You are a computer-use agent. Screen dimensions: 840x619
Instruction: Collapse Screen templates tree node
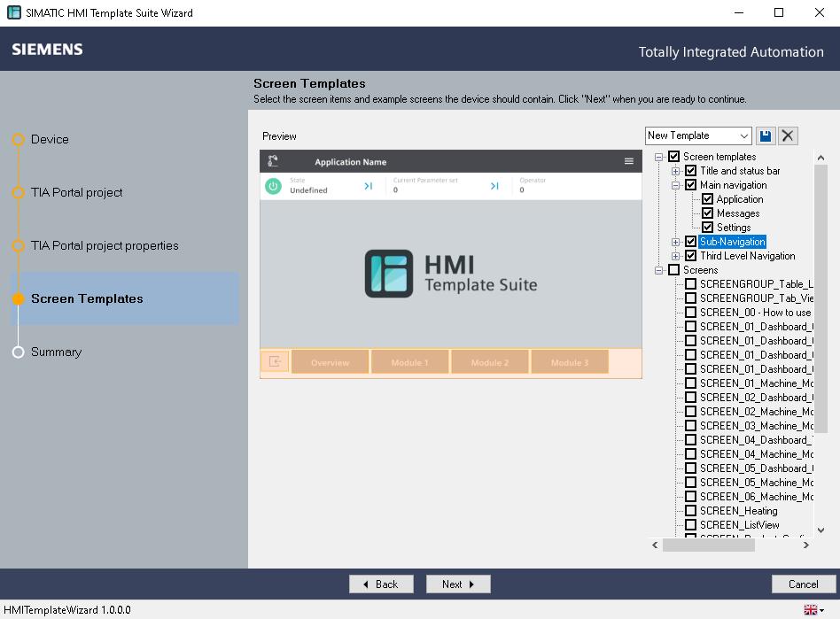pos(659,157)
